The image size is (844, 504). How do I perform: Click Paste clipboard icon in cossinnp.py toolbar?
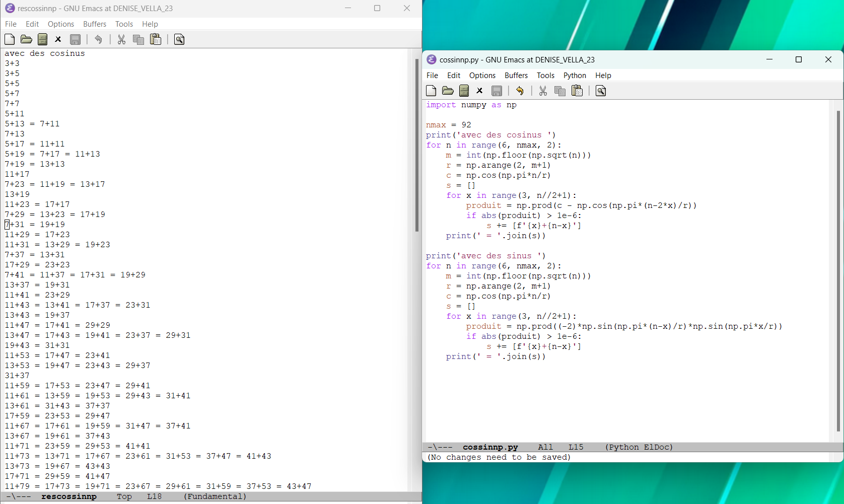577,91
